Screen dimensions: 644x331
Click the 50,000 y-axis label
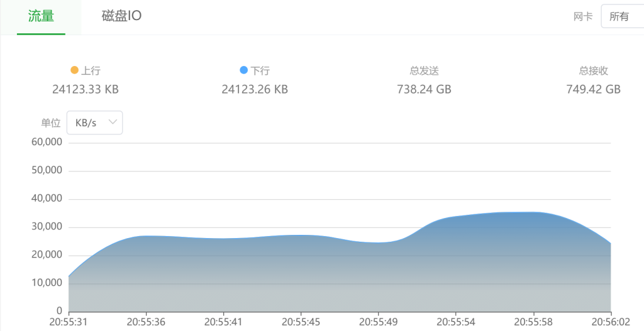[x=47, y=171]
